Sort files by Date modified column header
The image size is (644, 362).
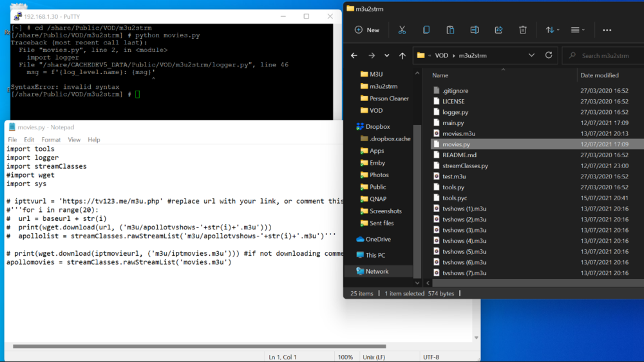click(599, 75)
